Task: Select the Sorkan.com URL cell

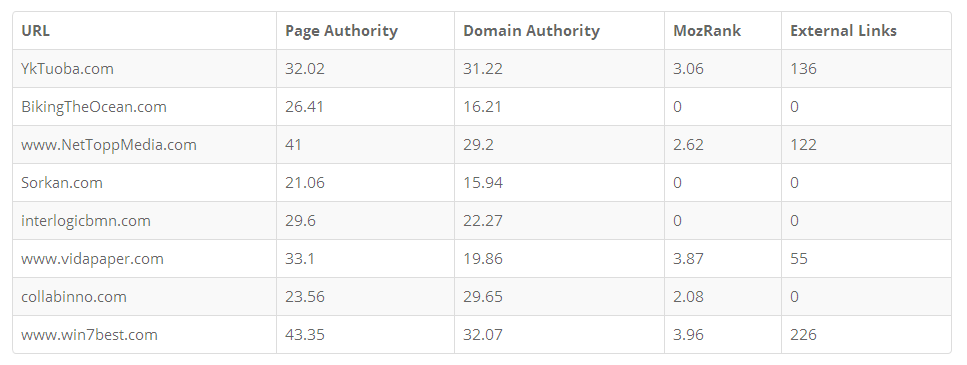Action: click(62, 182)
